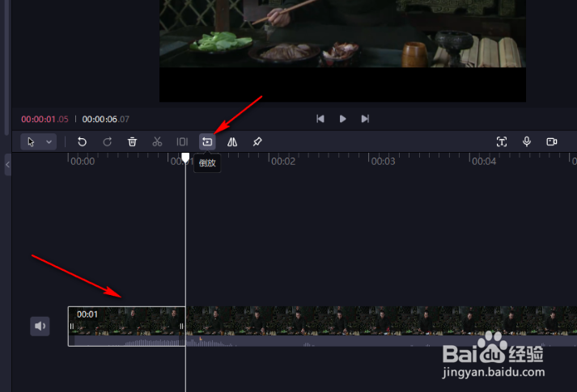The image size is (577, 392).
Task: Apply reverse playback (倒放) to clip
Action: click(207, 141)
